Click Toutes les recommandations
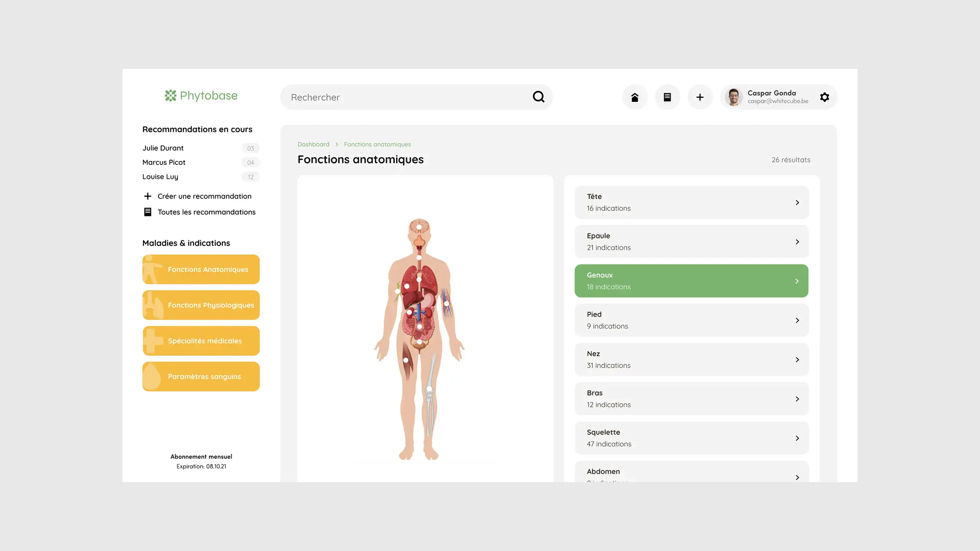The image size is (980, 551). pos(206,212)
